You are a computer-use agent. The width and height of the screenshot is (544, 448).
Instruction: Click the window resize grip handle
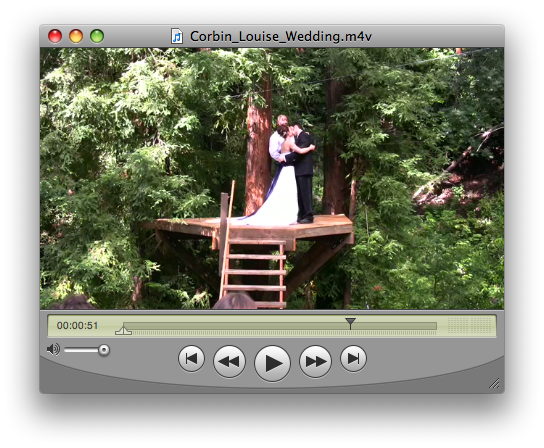(494, 383)
